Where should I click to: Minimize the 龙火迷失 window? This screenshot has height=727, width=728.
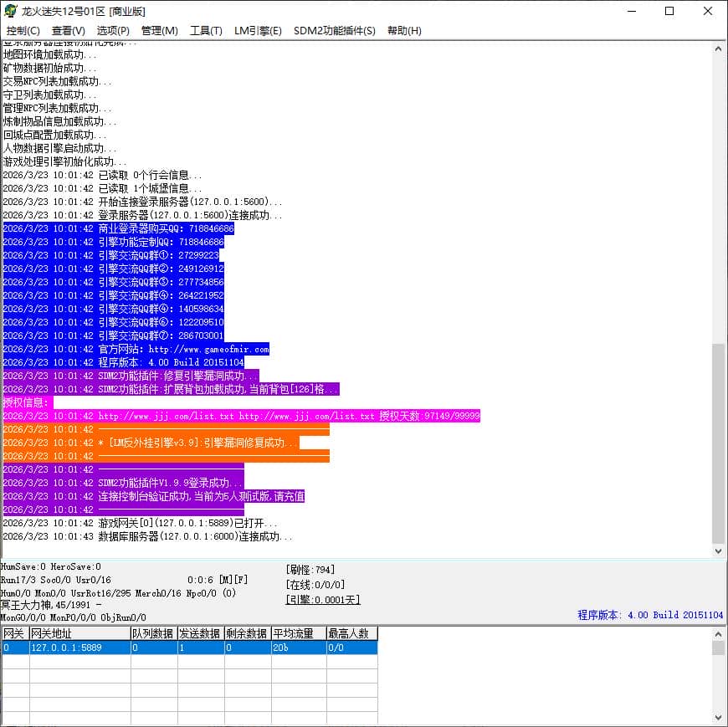[x=632, y=11]
